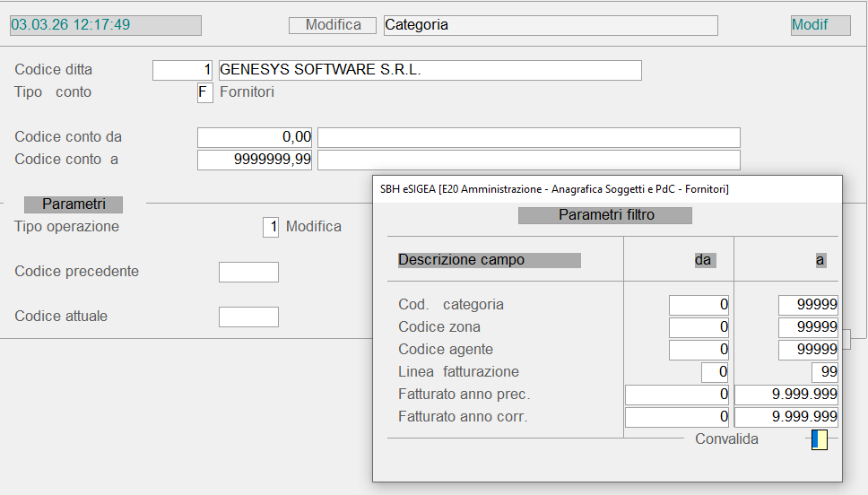Click Linea fatturazione 'a' field showing 99
The image size is (868, 495).
coord(824,371)
